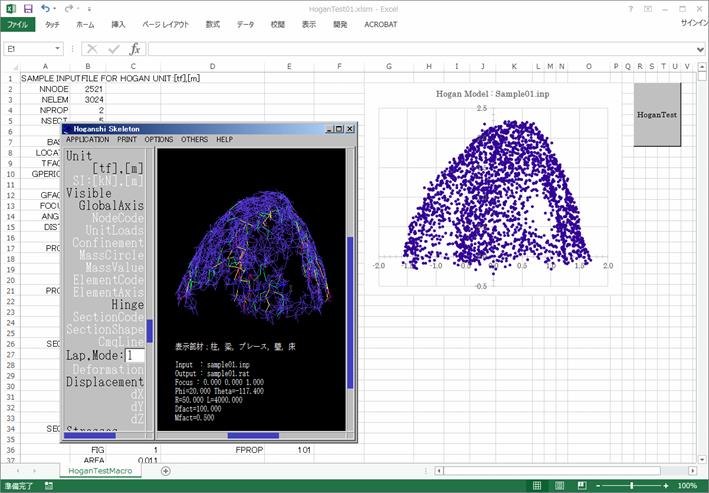
Task: Open HELP menu in Hoganshi Skeleton
Action: (x=224, y=139)
